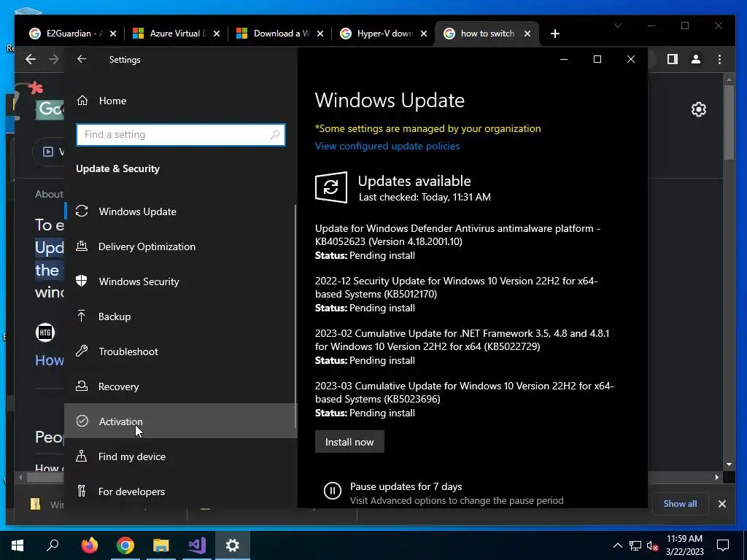The image size is (747, 560).
Task: Show hidden system tray icons
Action: (x=617, y=545)
